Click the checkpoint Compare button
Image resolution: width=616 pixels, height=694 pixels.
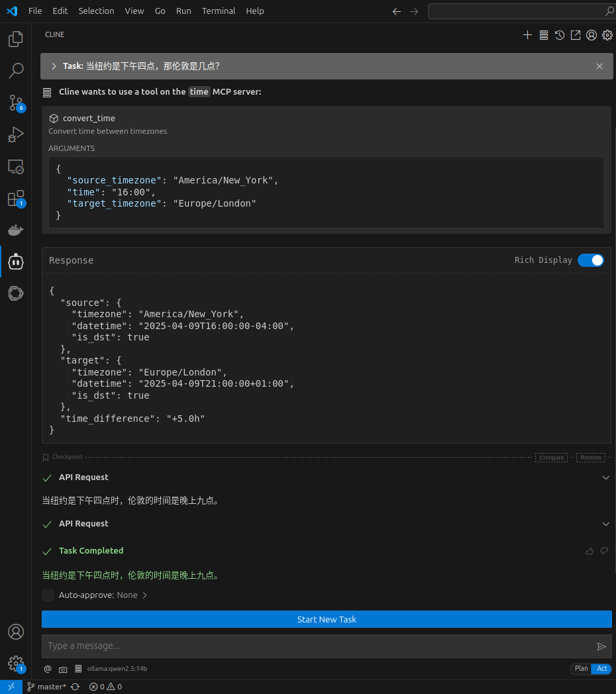551,458
